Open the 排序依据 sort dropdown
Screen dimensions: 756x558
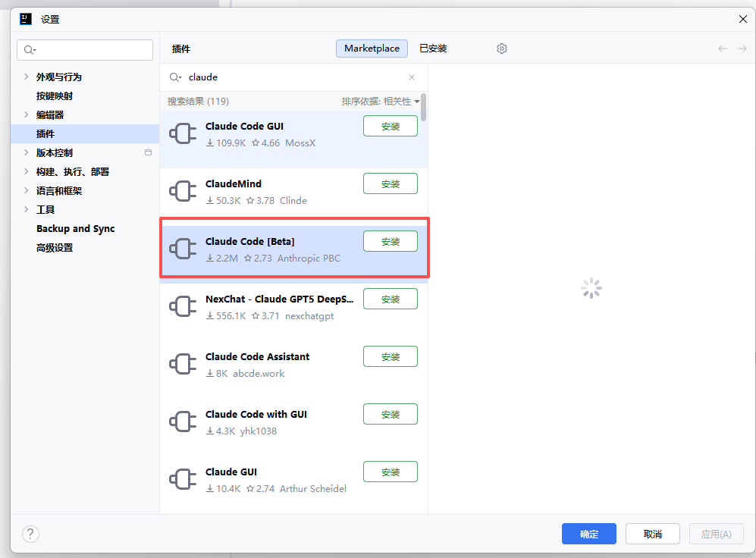[x=381, y=102]
